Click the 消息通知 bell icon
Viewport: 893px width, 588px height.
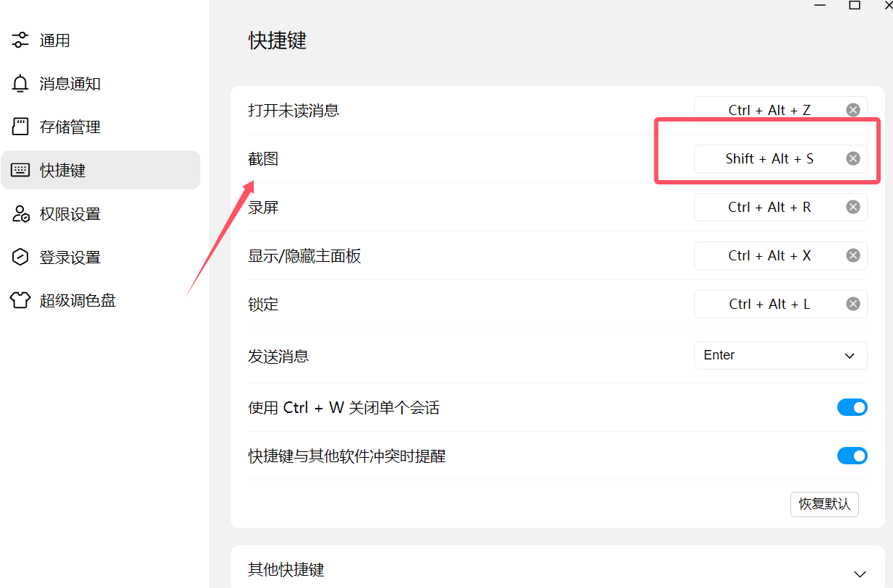pyautogui.click(x=20, y=84)
